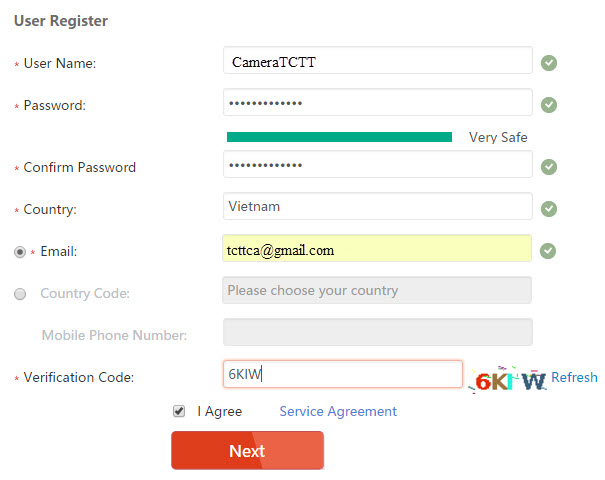Click the Verification Code input field
Viewport: 605px width, 480px height.
click(x=343, y=375)
